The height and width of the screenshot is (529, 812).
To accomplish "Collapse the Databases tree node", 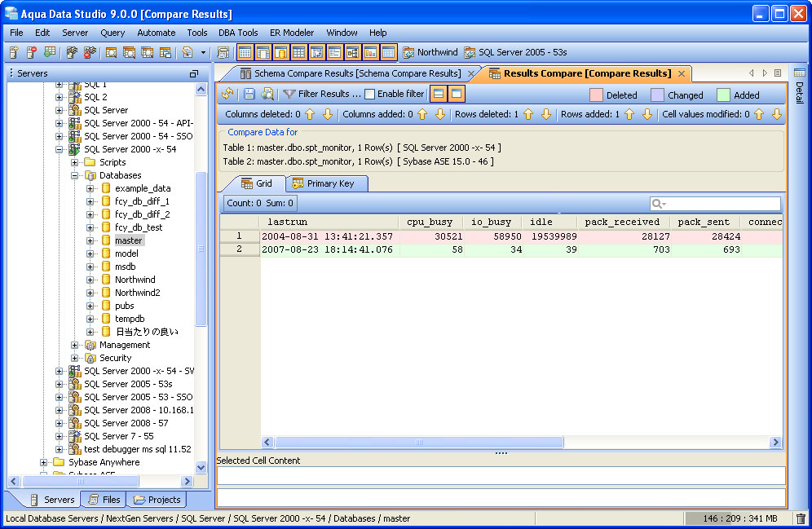I will (x=75, y=175).
